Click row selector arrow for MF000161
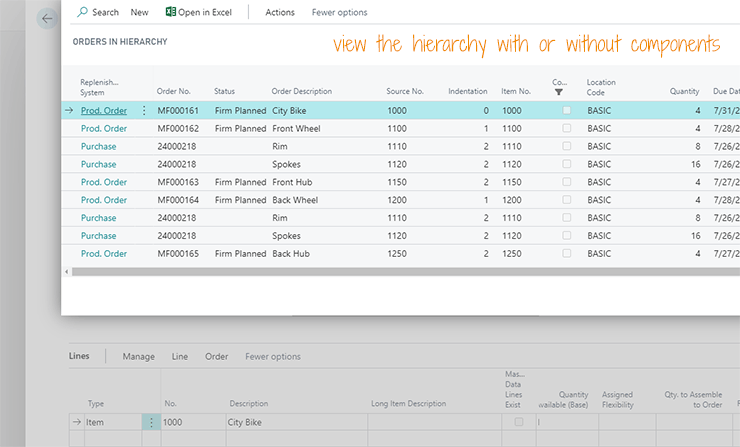Screen dimensions: 740x447 (x=69, y=110)
